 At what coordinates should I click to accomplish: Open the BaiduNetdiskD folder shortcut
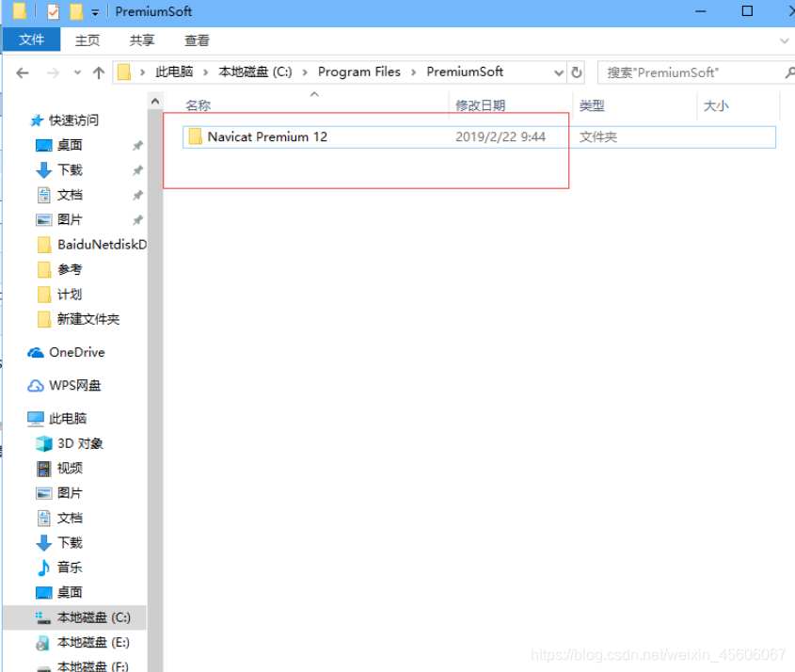102,245
